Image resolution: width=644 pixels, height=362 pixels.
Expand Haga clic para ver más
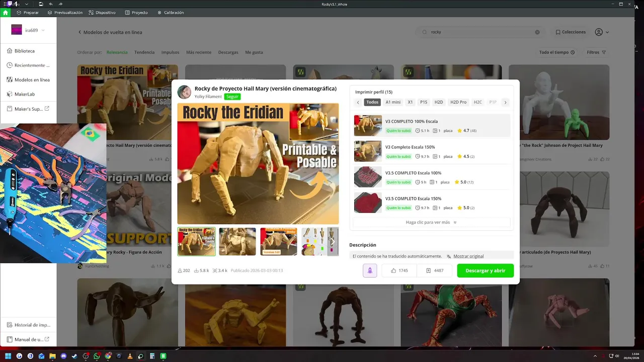[431, 222]
